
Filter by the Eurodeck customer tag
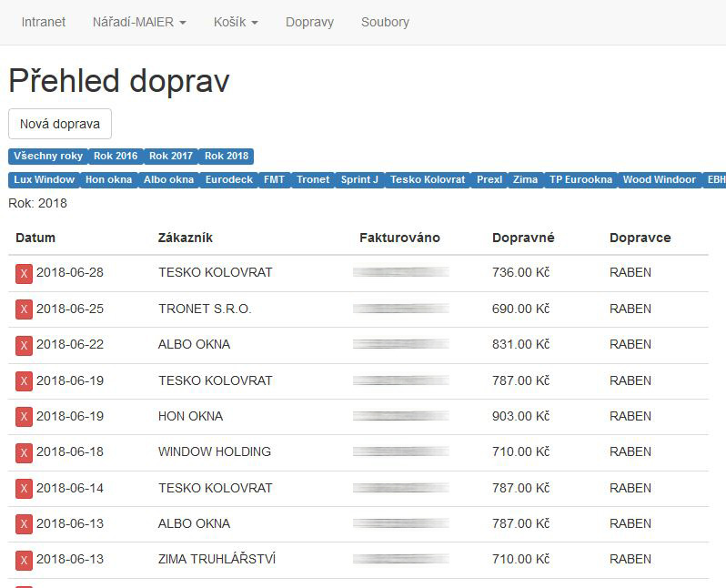tap(229, 179)
